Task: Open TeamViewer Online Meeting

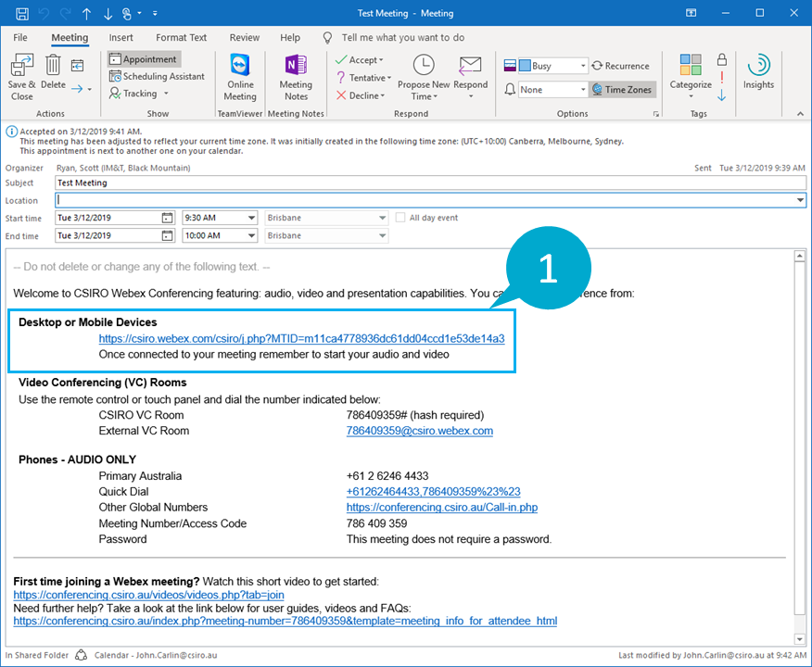Action: [x=240, y=77]
